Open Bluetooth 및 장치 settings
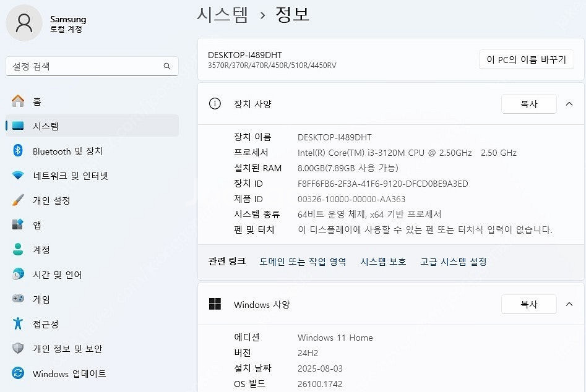Image resolution: width=586 pixels, height=392 pixels. [x=92, y=151]
